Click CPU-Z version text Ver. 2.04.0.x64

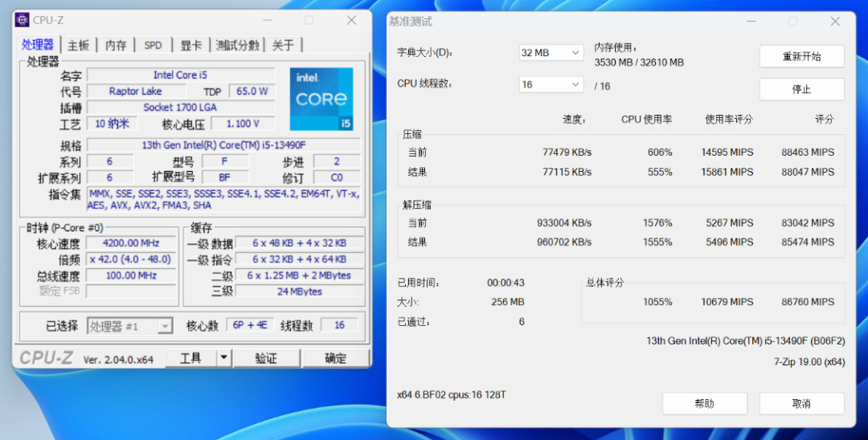click(118, 359)
